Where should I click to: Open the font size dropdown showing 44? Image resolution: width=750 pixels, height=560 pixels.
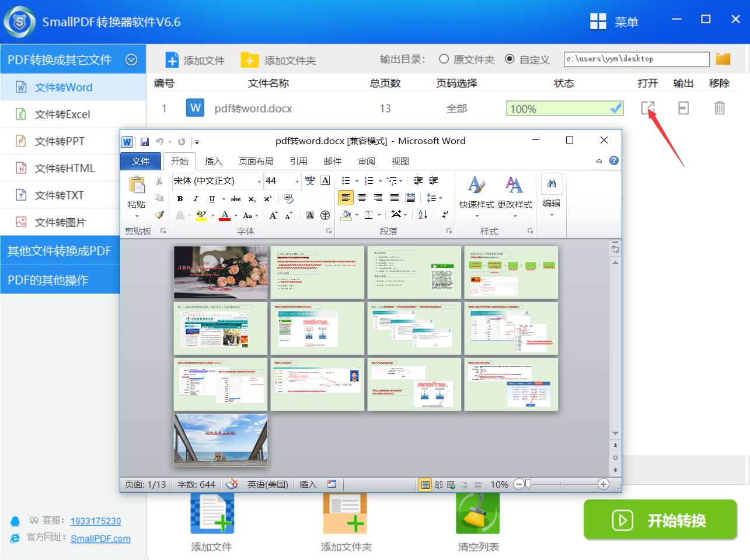(297, 181)
